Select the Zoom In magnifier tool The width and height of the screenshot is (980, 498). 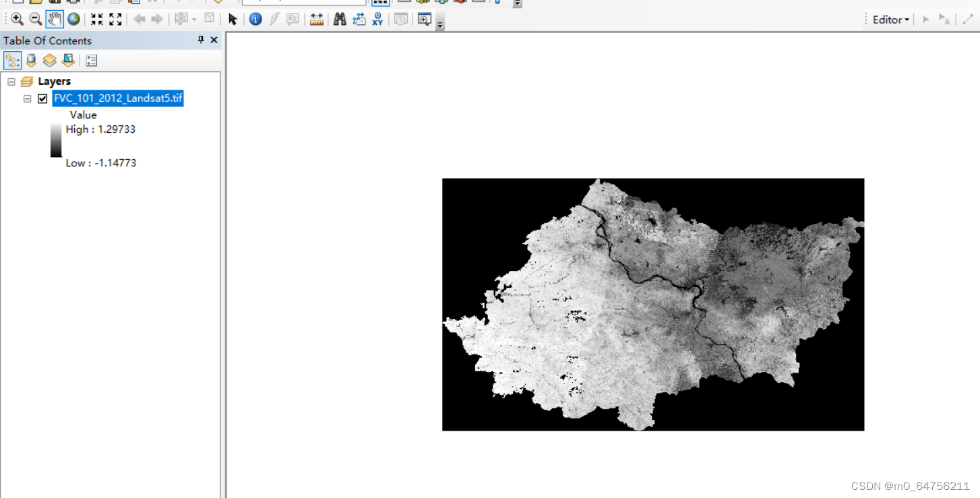(15, 19)
